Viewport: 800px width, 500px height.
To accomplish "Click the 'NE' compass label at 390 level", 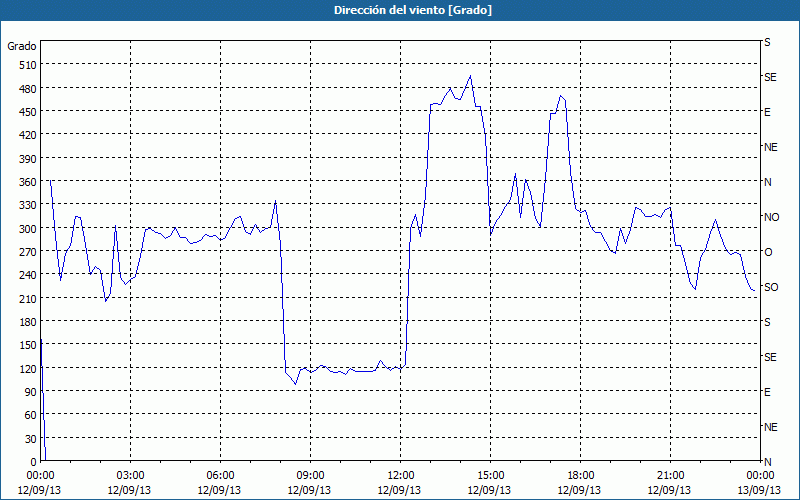I will [771, 147].
